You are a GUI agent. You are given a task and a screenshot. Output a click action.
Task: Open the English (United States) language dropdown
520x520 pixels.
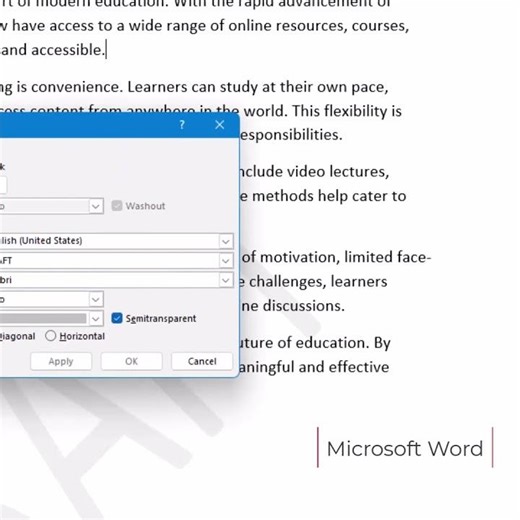pos(226,241)
